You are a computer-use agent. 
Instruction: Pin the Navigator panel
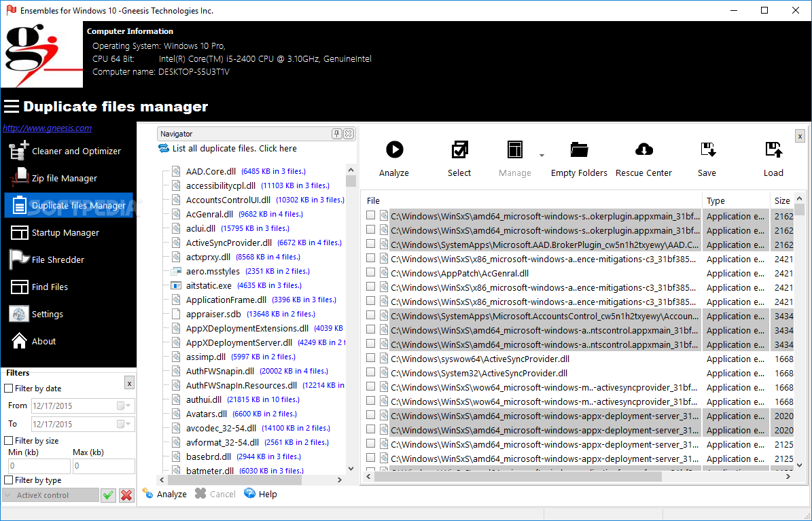point(336,134)
